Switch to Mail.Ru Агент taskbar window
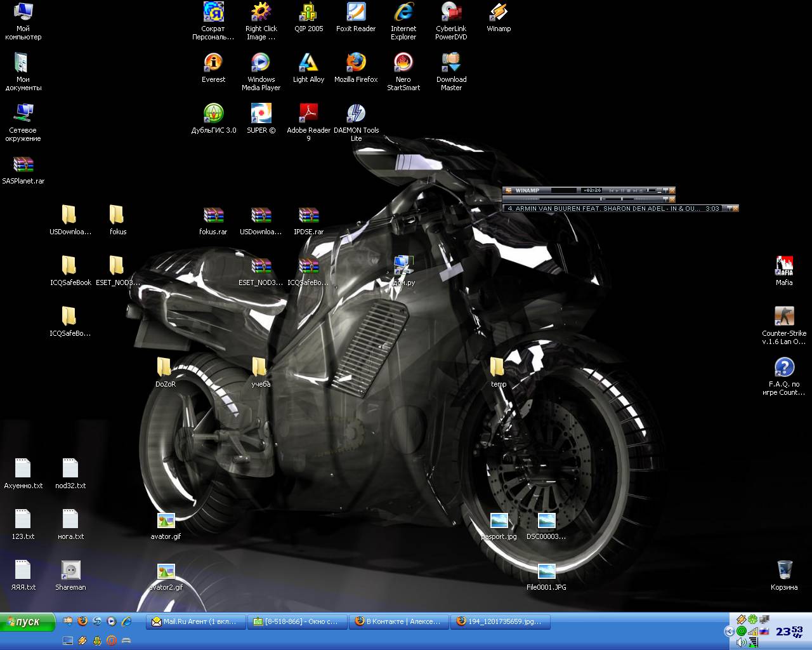 (196, 622)
